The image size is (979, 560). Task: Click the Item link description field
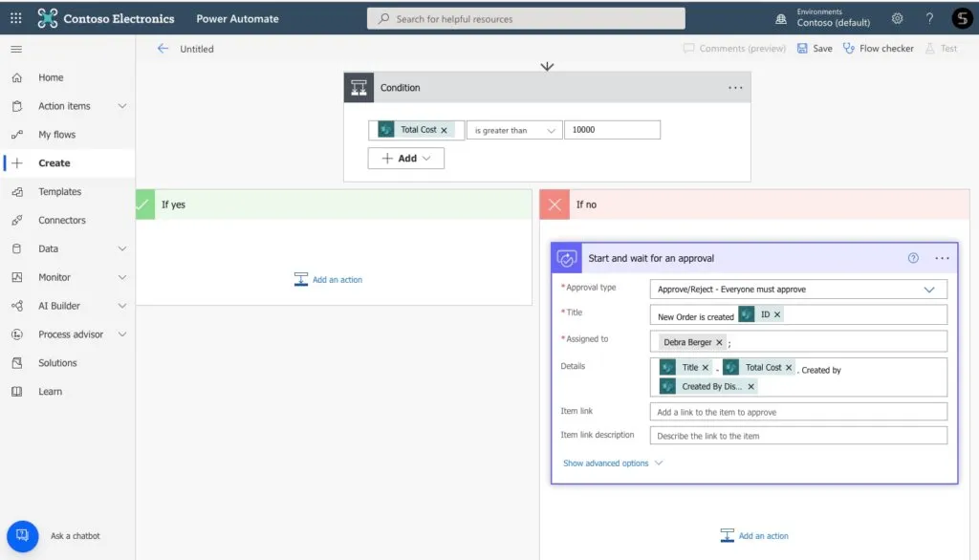pos(798,436)
